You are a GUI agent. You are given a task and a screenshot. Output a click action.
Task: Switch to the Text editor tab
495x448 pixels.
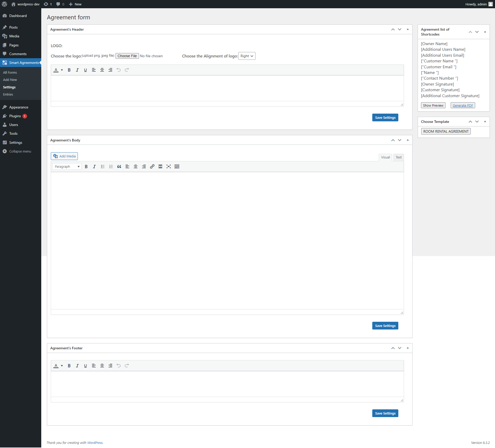click(x=399, y=157)
